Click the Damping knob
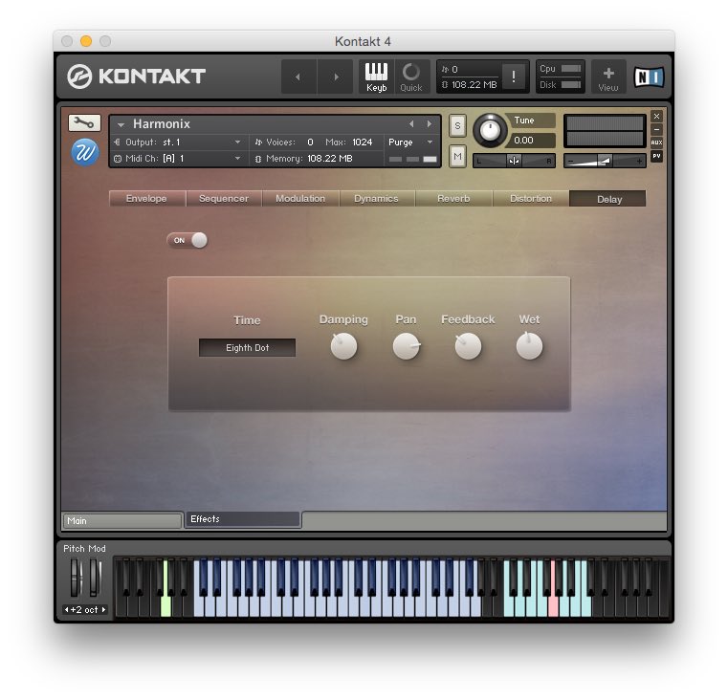The height and width of the screenshot is (700, 728). click(x=343, y=346)
